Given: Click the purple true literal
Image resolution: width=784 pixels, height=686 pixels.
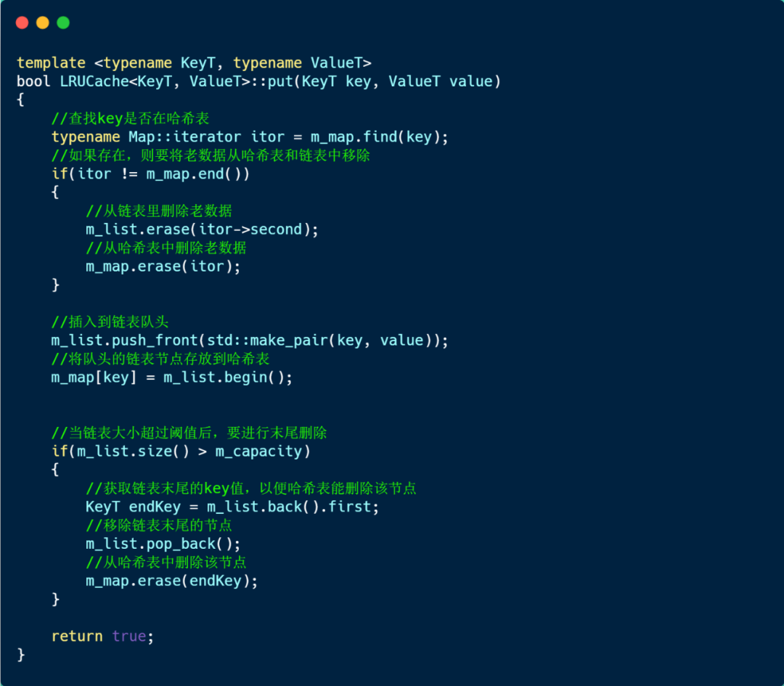Looking at the screenshot, I should (129, 637).
